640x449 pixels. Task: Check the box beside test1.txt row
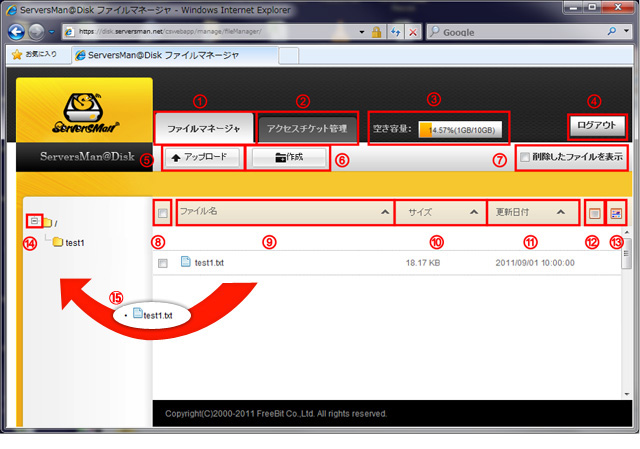click(x=163, y=263)
